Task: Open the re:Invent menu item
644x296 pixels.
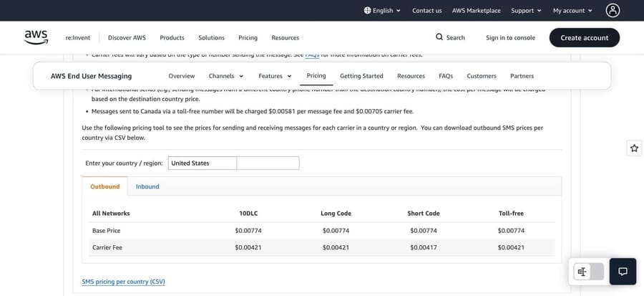Action: tap(77, 38)
